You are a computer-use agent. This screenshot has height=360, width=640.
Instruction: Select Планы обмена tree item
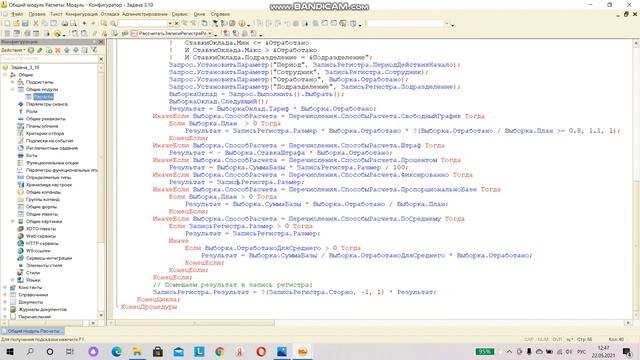(42, 126)
